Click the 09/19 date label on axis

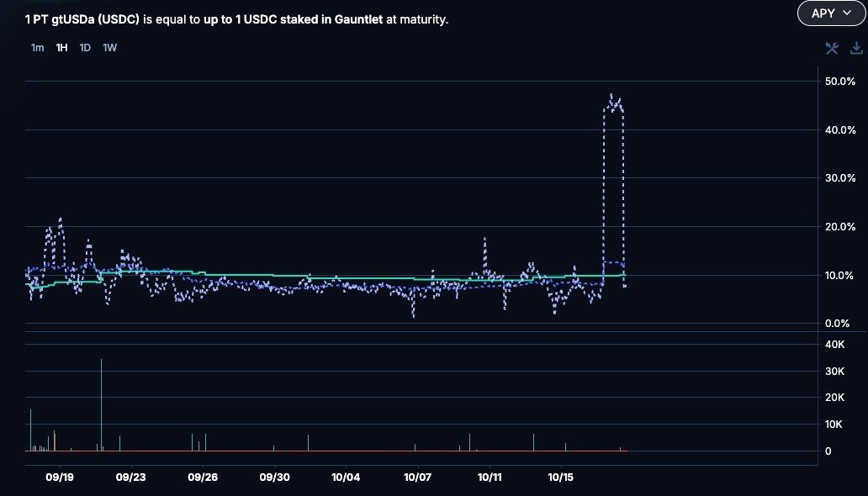click(x=60, y=477)
